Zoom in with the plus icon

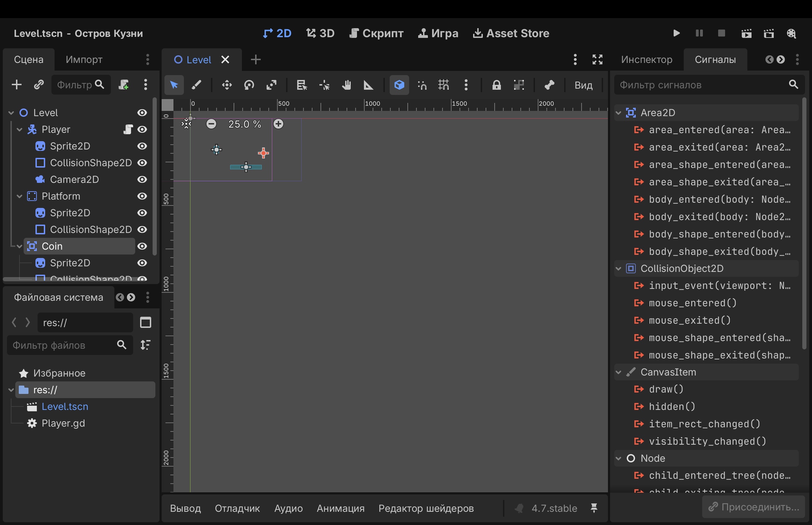(278, 124)
